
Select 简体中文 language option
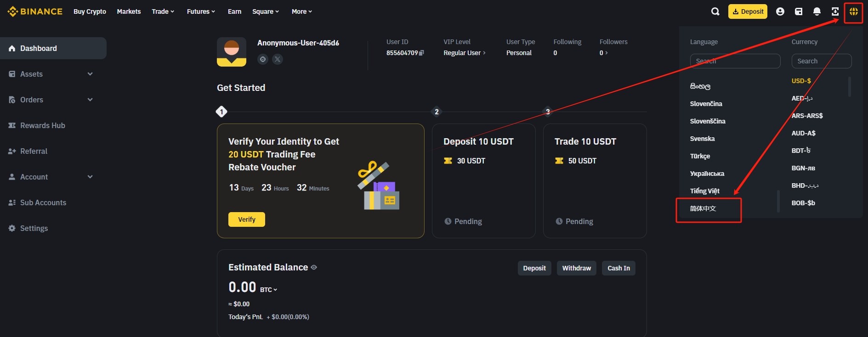[703, 208]
